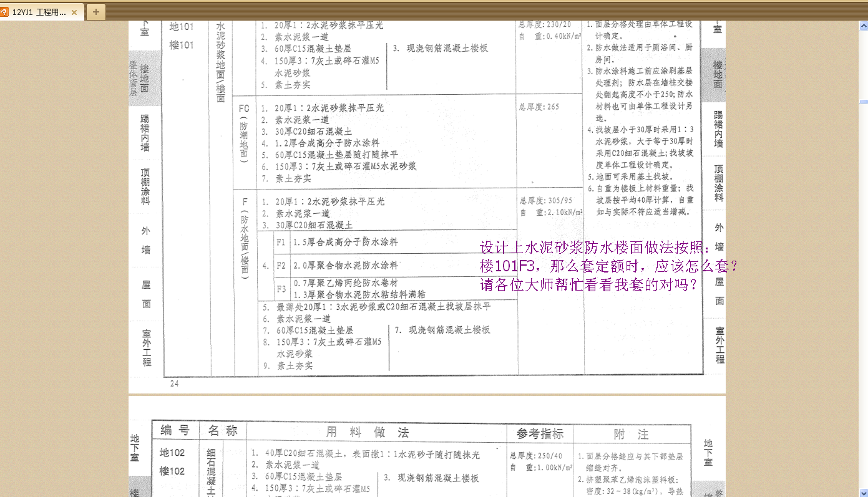This screenshot has width=868, height=497.
Task: Click the note 面层分格缝应与其下部垫层
Action: point(630,462)
